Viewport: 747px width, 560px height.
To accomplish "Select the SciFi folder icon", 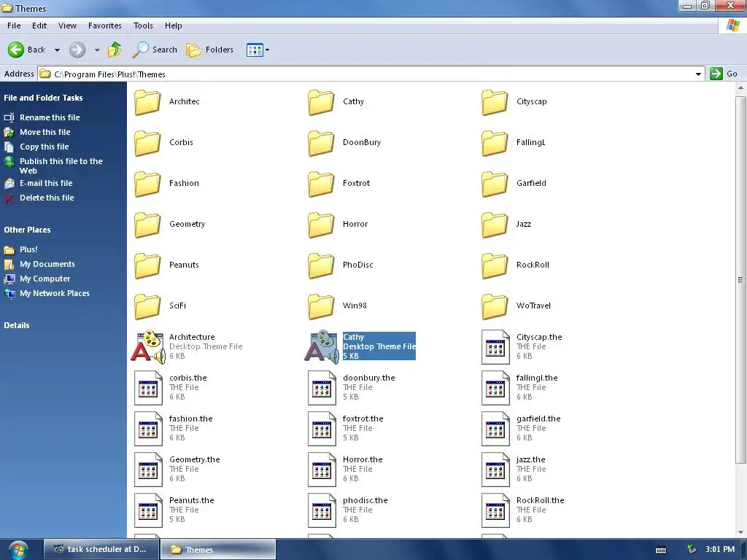I will (x=147, y=306).
